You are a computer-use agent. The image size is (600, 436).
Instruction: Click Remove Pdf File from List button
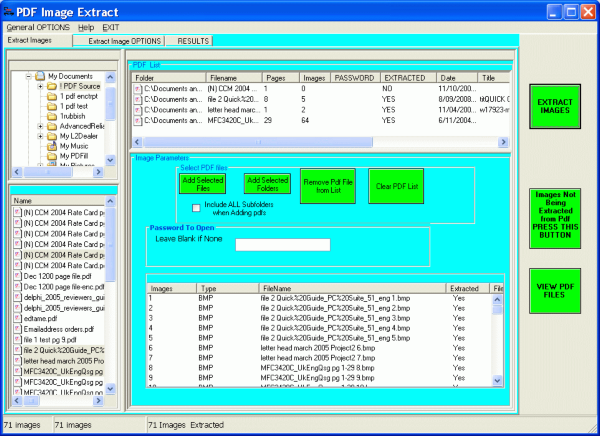(x=327, y=186)
